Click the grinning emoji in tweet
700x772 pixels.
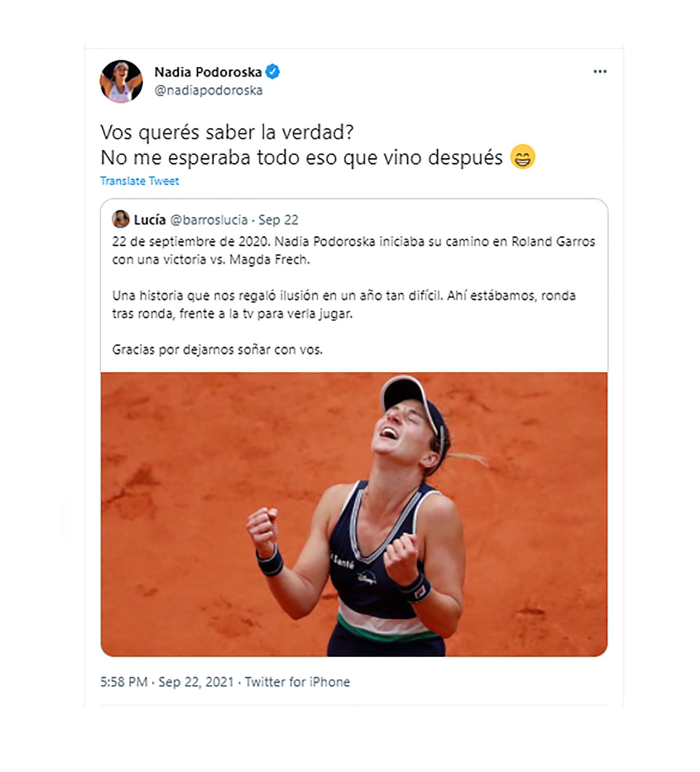[x=523, y=157]
